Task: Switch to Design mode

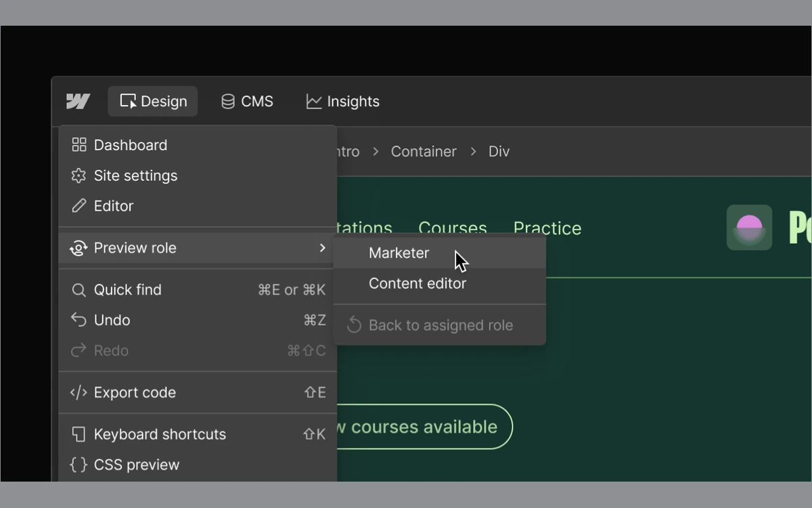Action: [153, 102]
